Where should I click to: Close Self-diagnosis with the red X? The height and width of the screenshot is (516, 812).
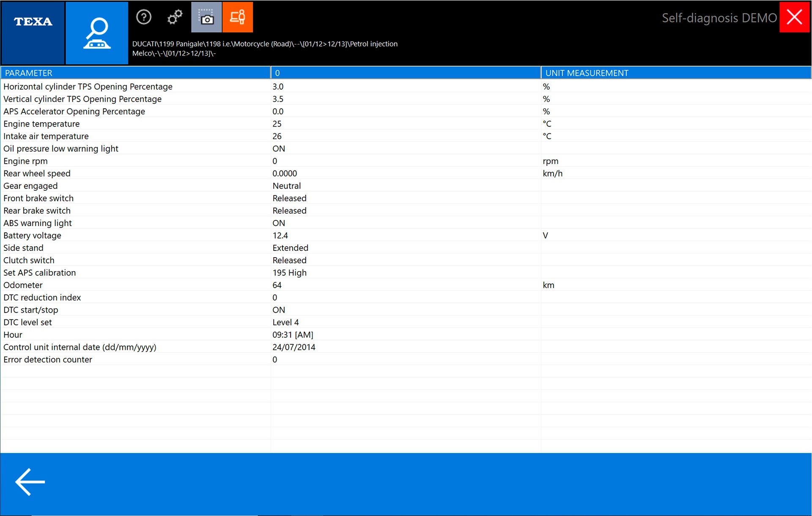[x=794, y=17]
